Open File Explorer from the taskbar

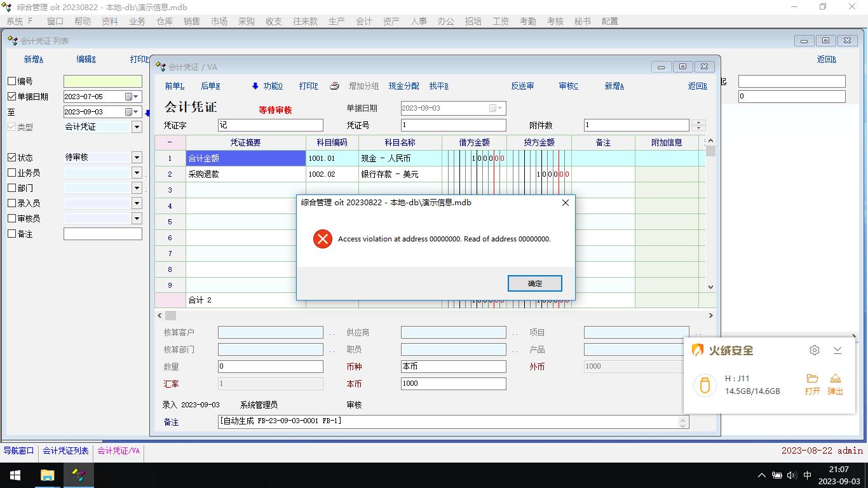point(48,475)
